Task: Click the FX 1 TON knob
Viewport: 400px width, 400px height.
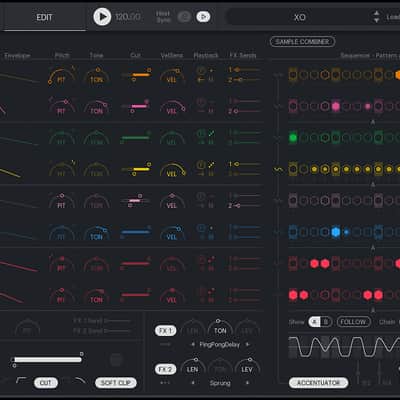Action: pos(220,327)
